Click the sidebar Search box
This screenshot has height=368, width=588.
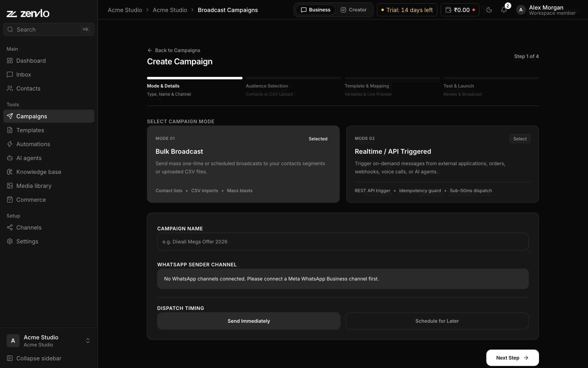49,29
